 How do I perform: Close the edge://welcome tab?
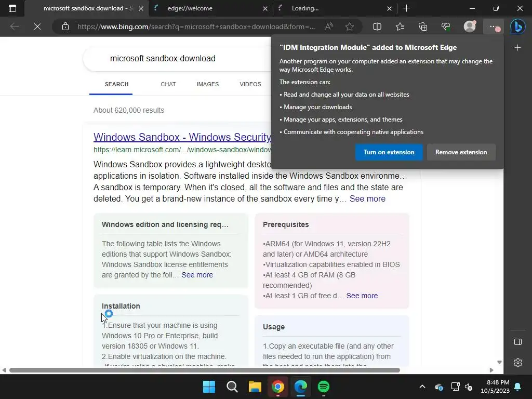(265, 8)
